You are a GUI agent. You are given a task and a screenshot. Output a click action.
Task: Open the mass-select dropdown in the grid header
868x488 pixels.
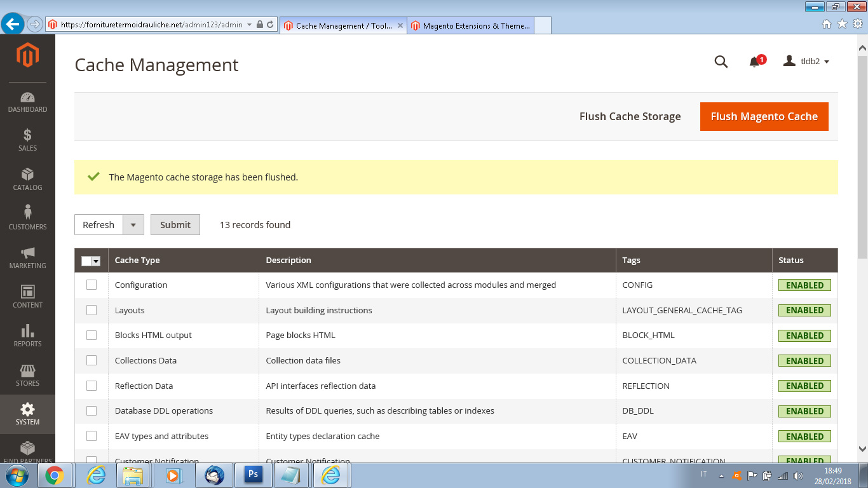97,261
